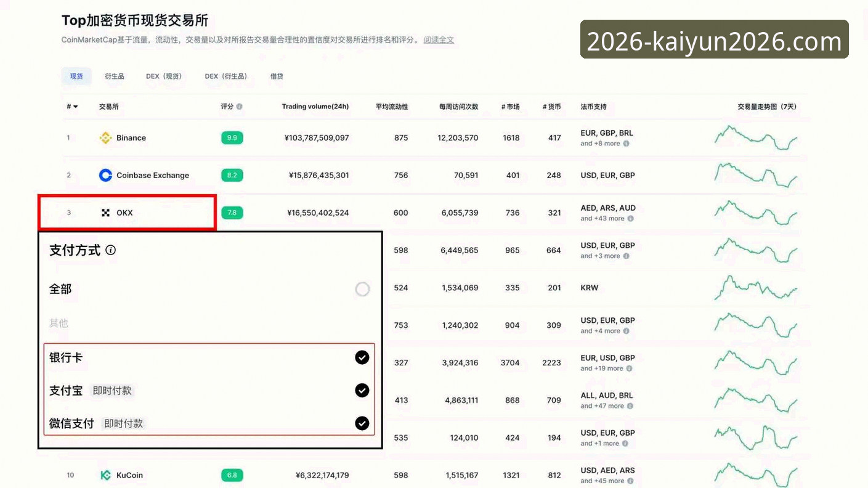This screenshot has width=868, height=488.
Task: Open Binance's 7-day volume trend chart
Action: click(756, 137)
